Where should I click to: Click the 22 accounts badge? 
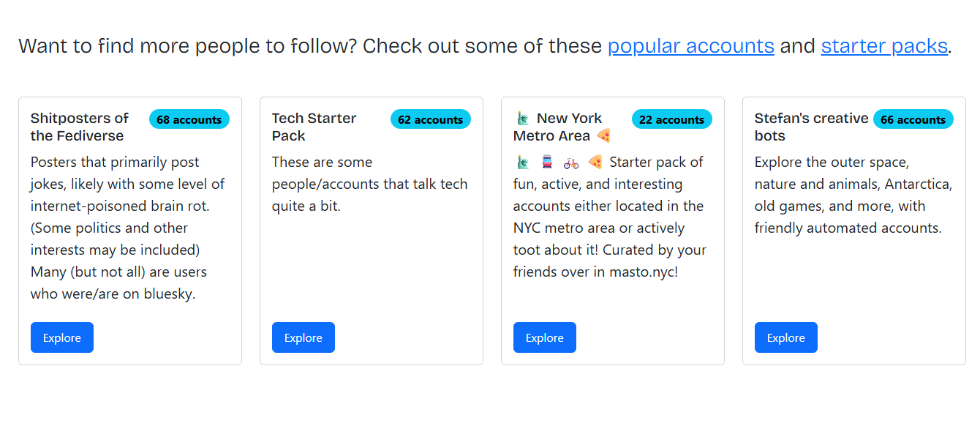[672, 119]
